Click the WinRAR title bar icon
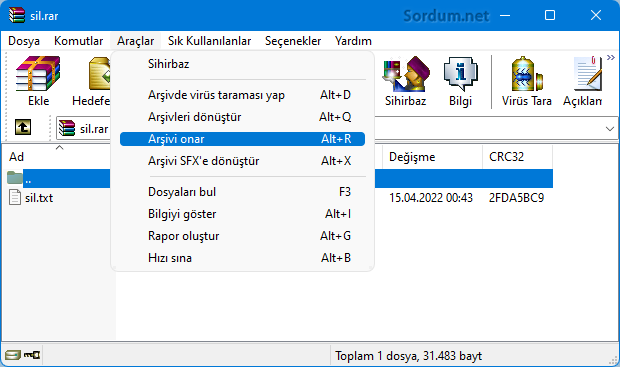This screenshot has height=367, width=620. (x=17, y=15)
